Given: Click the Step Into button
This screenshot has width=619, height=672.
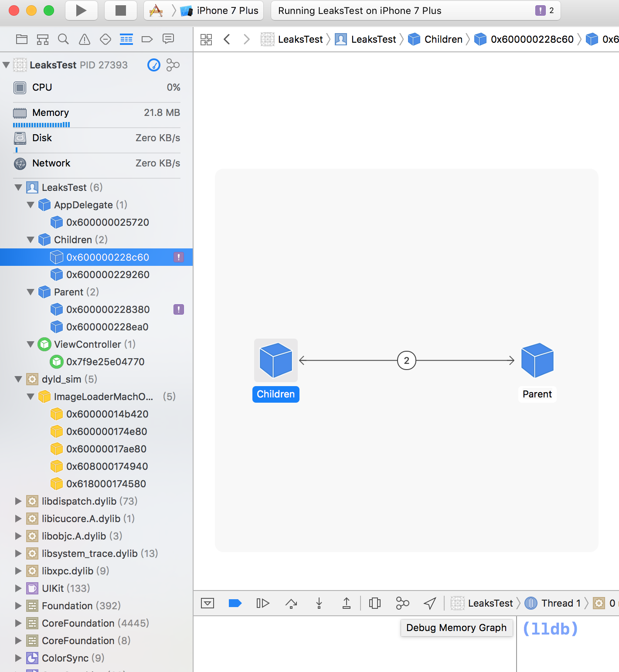Looking at the screenshot, I should pyautogui.click(x=319, y=603).
